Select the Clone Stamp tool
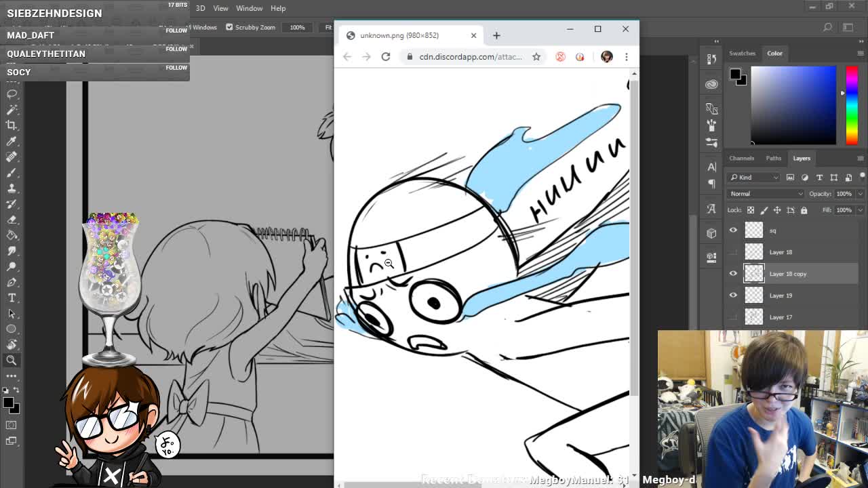This screenshot has width=868, height=488. pyautogui.click(x=12, y=188)
